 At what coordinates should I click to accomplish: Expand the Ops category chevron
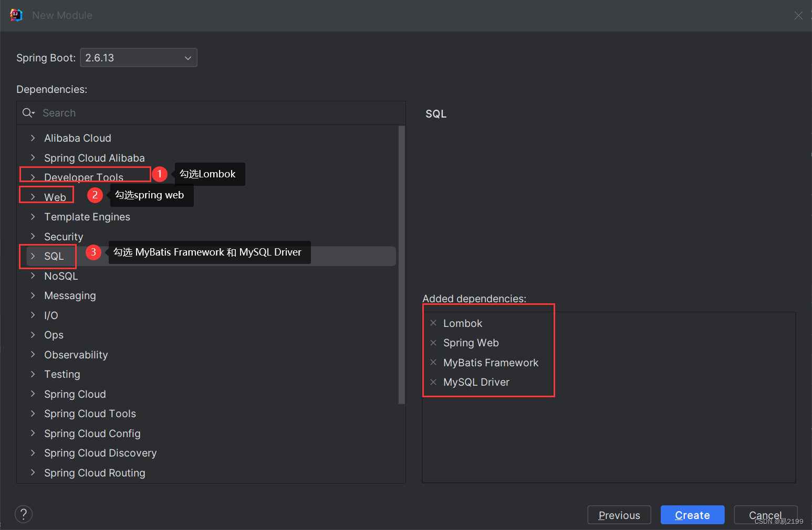[33, 335]
